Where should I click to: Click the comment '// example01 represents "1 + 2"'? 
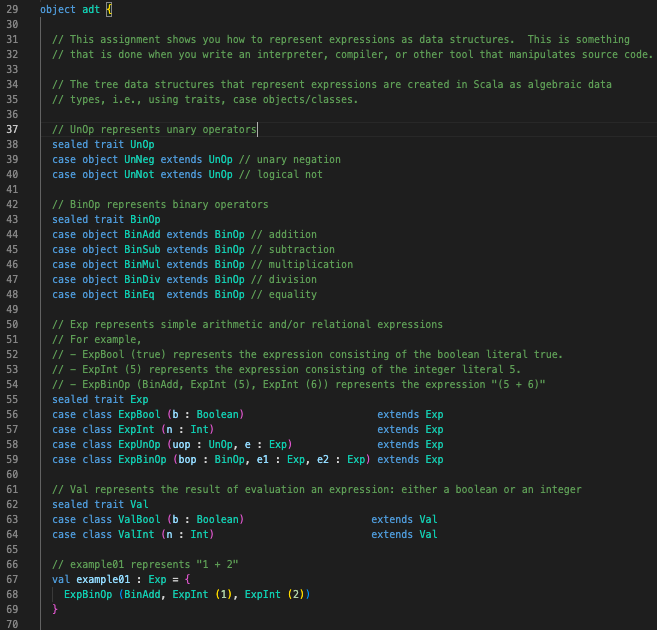(145, 564)
